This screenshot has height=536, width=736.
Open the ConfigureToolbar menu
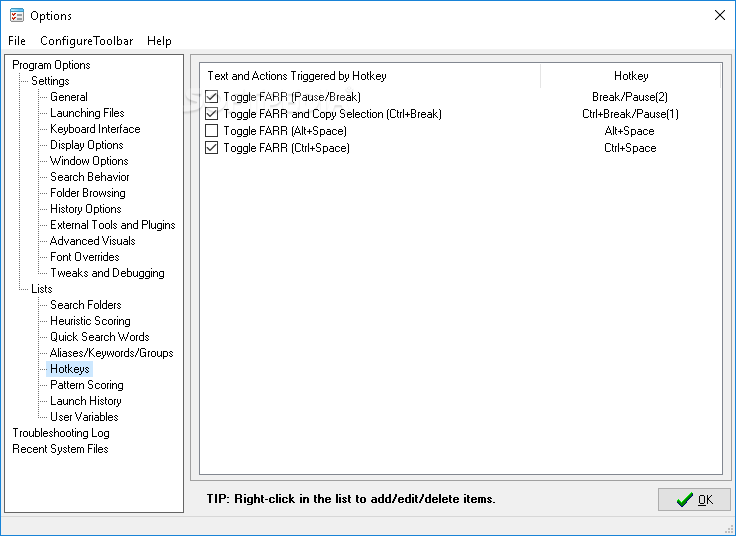click(87, 41)
